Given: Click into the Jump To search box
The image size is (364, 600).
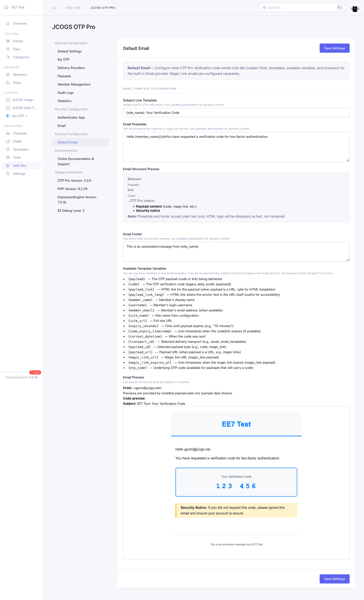Looking at the screenshot, I should tap(301, 8).
